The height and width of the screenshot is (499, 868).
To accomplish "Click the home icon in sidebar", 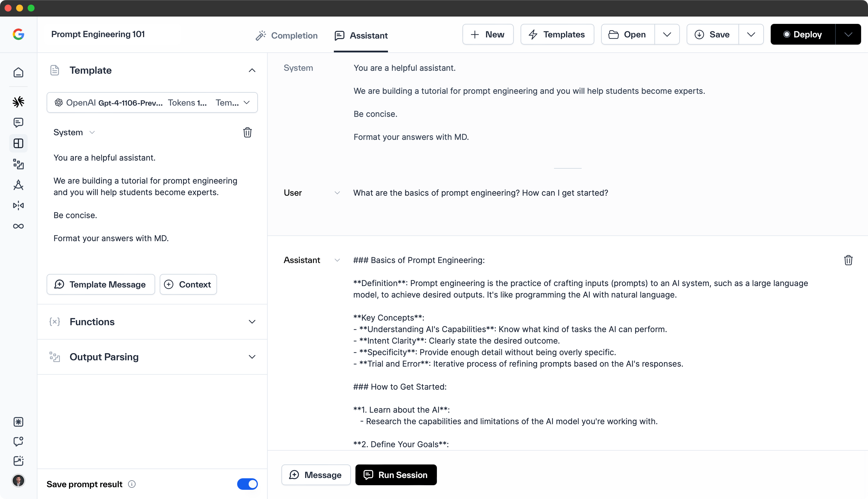I will [18, 72].
